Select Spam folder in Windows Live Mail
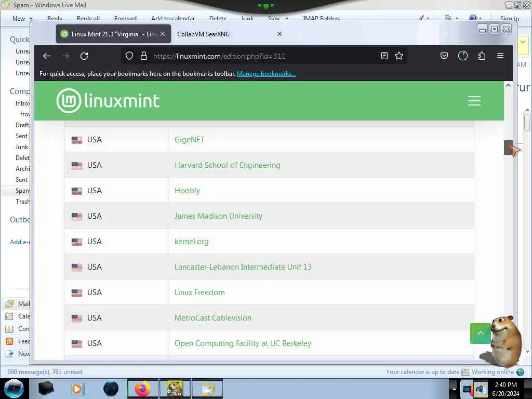 click(x=22, y=191)
